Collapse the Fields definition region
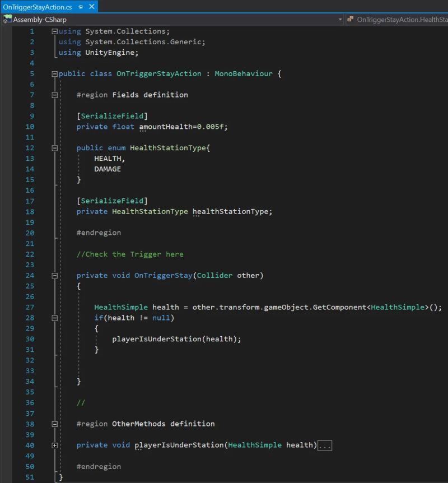The width and height of the screenshot is (448, 483). click(x=53, y=95)
